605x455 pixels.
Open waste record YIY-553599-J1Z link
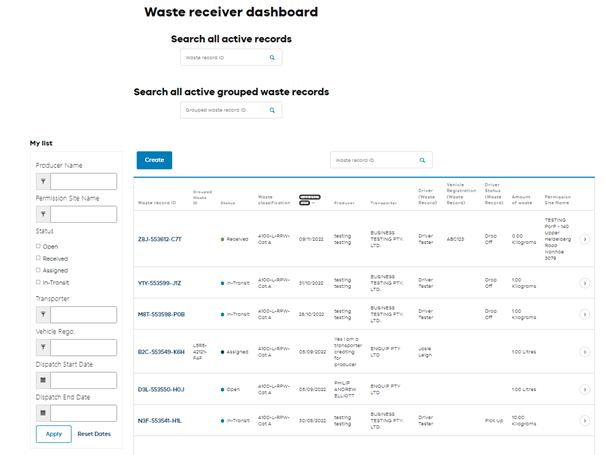pos(159,283)
